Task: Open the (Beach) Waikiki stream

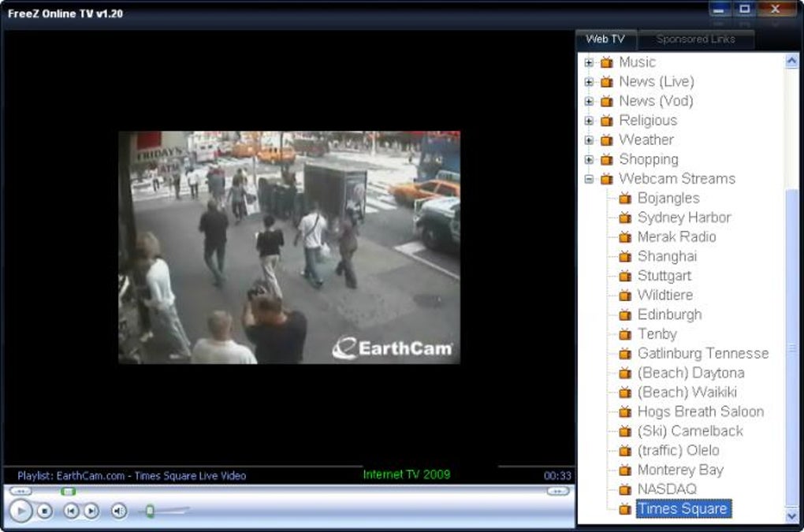Action: coord(687,392)
